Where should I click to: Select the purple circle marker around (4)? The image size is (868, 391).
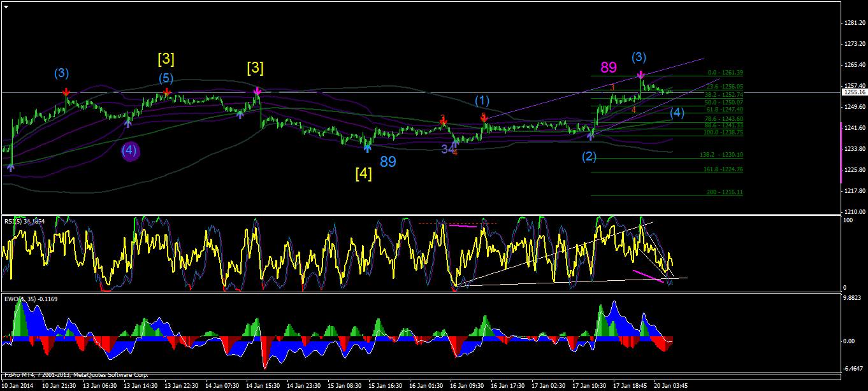[130, 151]
